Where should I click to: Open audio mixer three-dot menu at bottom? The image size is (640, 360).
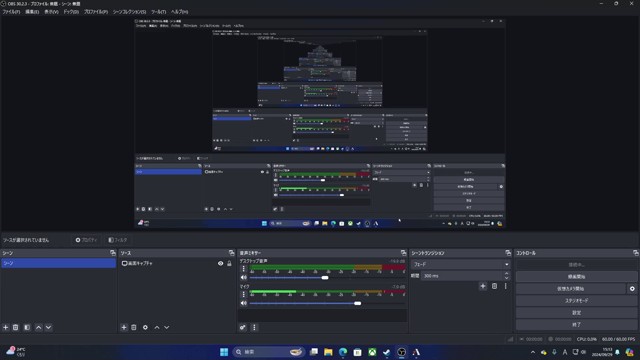pos(254,327)
